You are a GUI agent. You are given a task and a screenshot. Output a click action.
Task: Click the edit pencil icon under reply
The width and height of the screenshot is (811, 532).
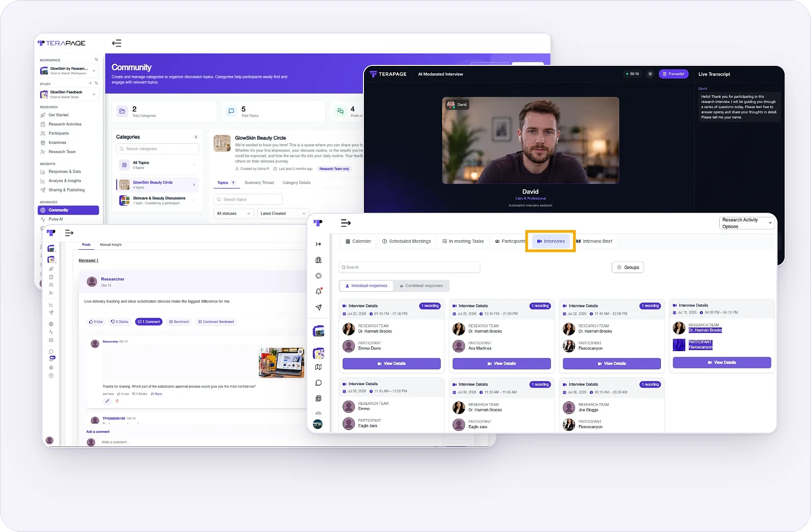[107, 401]
